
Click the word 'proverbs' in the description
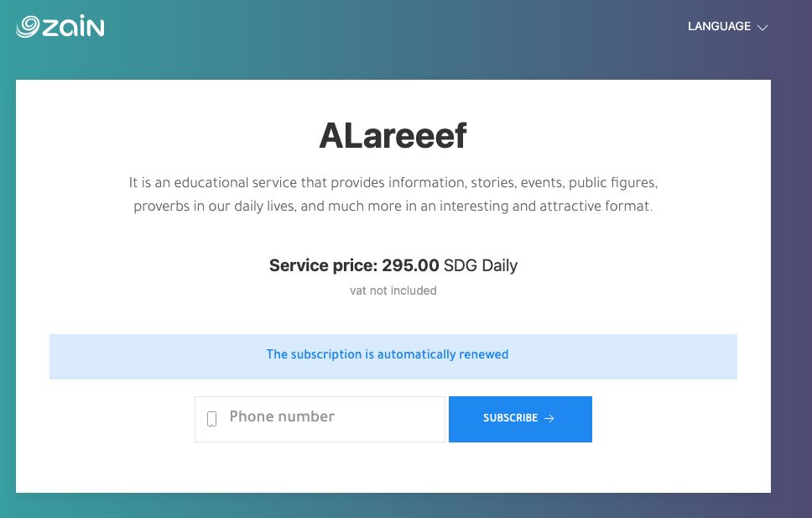(162, 207)
